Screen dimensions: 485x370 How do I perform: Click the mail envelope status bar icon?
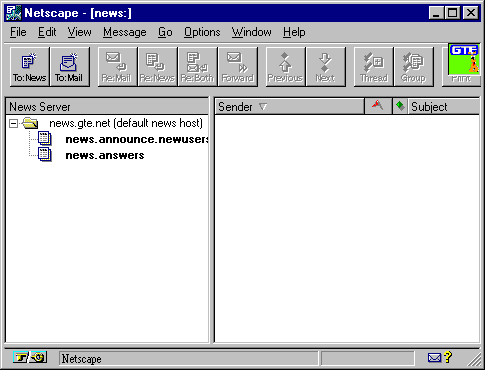(x=434, y=358)
